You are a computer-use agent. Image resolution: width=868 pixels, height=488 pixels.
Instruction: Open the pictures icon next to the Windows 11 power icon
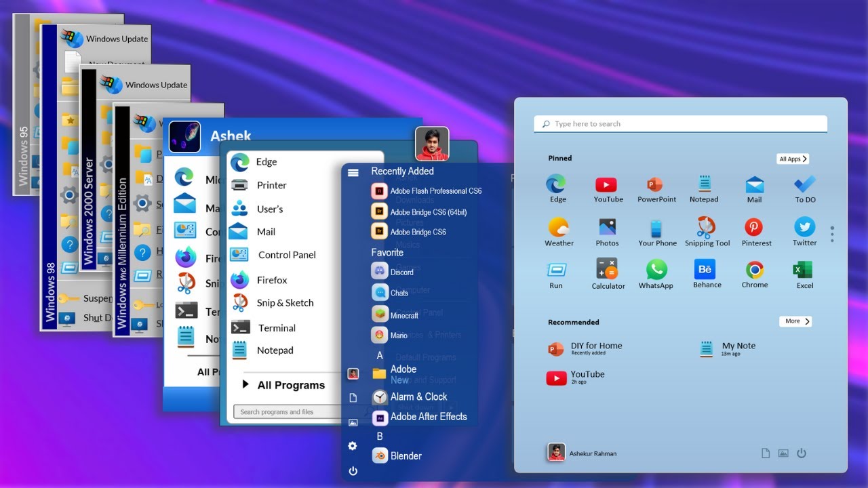(783, 453)
